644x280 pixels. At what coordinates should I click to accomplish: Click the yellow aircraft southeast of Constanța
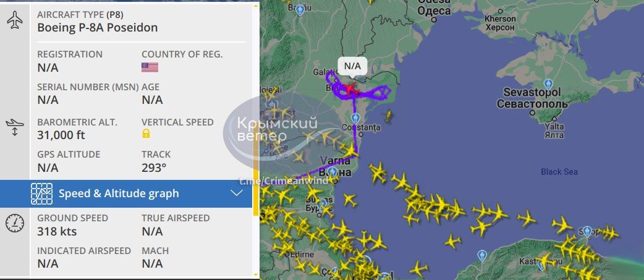tap(388, 117)
